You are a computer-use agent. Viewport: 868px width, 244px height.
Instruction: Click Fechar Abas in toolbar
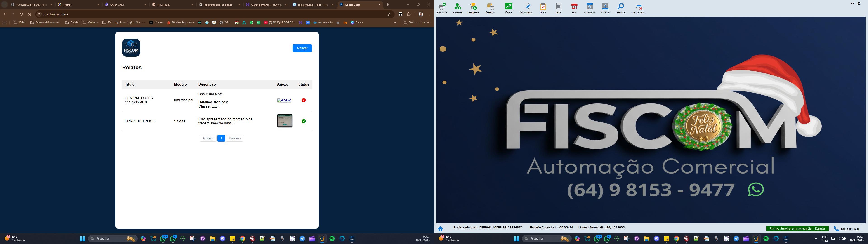click(639, 8)
